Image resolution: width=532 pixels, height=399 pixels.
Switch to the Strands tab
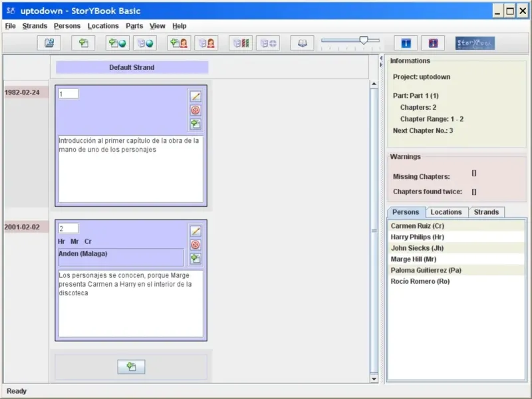point(486,212)
